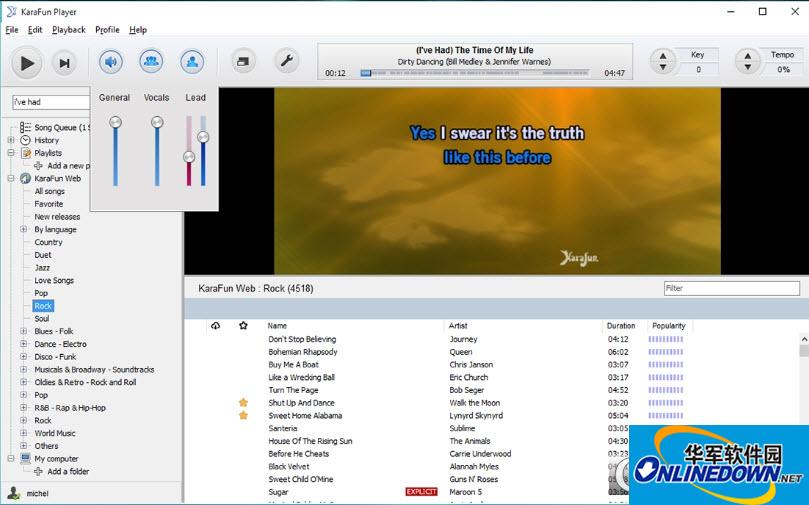Select the Soul category
Screen dimensions: 809x505
(x=42, y=318)
